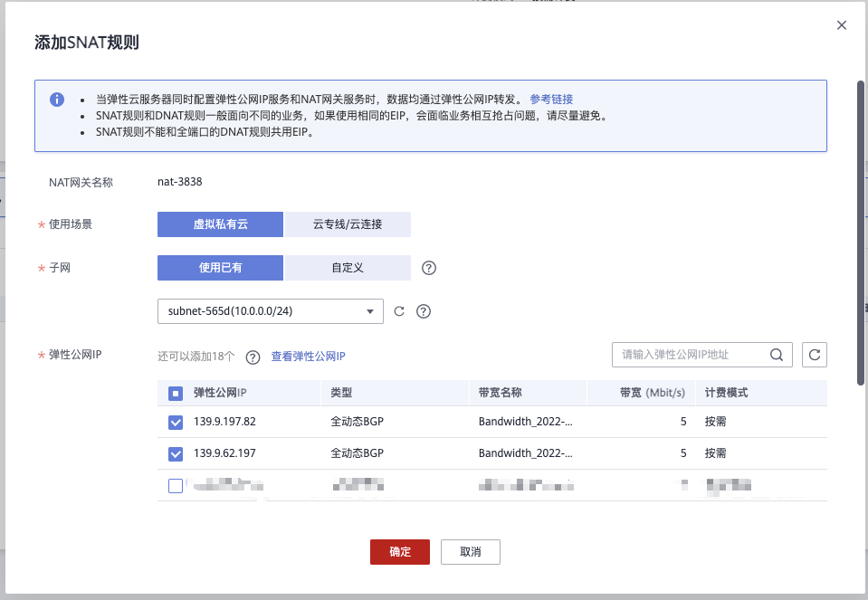Click the magnifier icon in the EIP search box
868x600 pixels.
(x=777, y=354)
